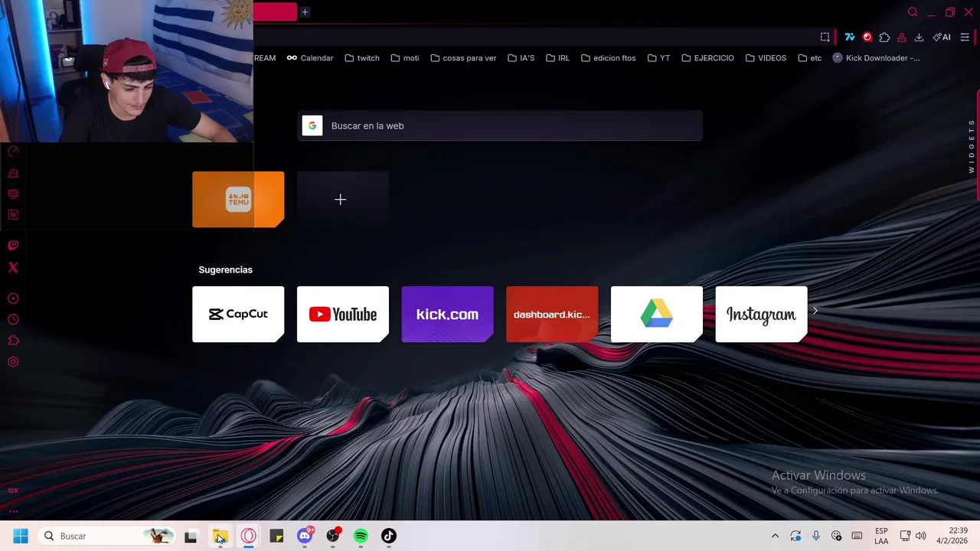Open Discord from taskbar
This screenshot has height=551, width=980.
pyautogui.click(x=305, y=536)
